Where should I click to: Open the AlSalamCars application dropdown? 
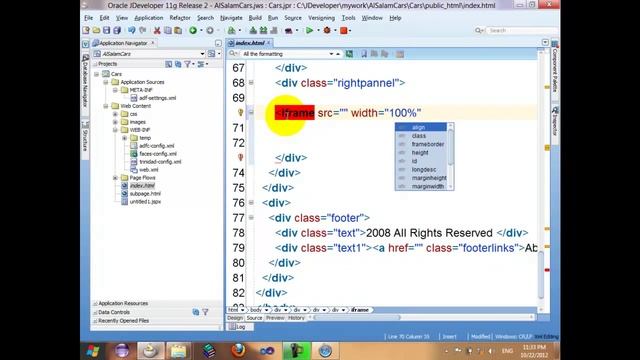202,54
